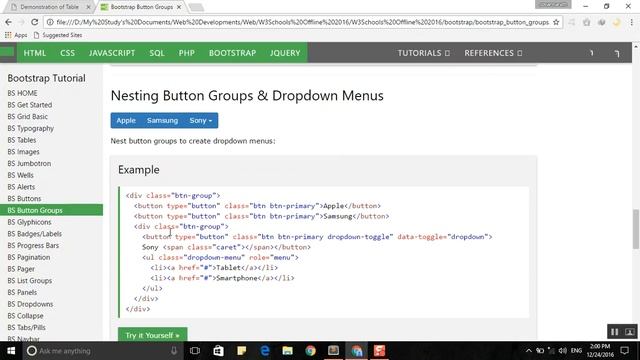Open BS Tabs/Pills in sidebar
The image size is (640, 360).
click(x=27, y=327)
